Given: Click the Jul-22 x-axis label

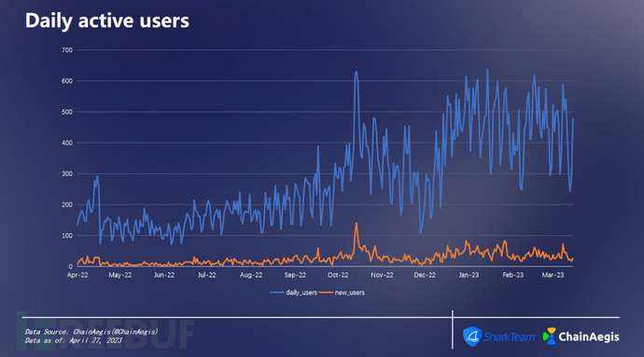Looking at the screenshot, I should coord(206,275).
